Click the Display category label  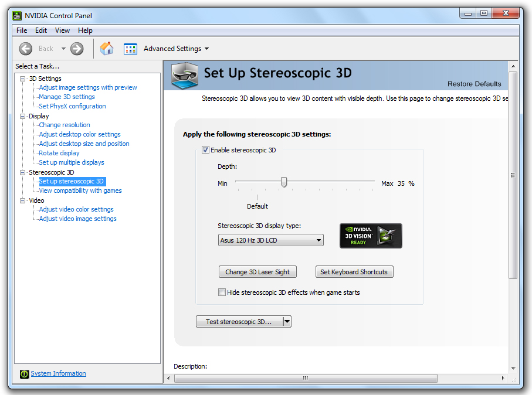point(39,116)
